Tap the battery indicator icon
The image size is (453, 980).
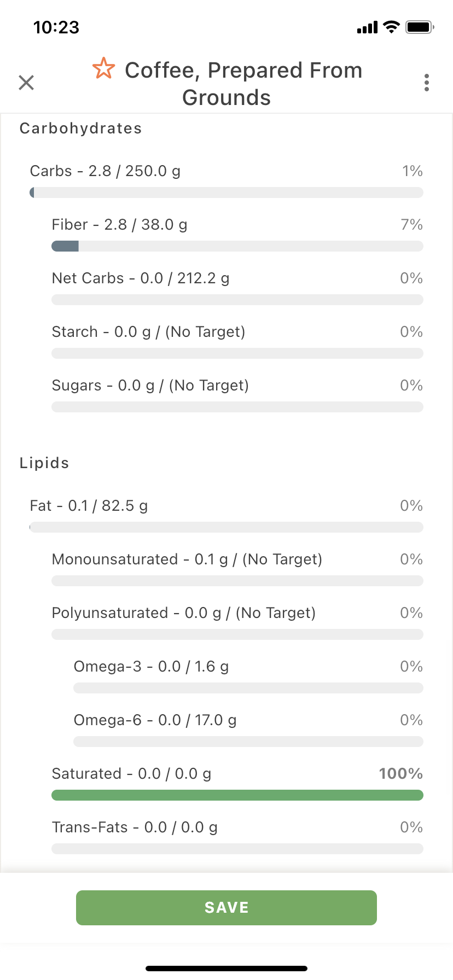point(420,27)
